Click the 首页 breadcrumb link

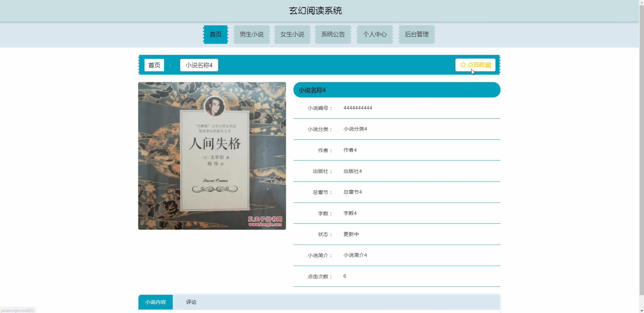pyautogui.click(x=154, y=65)
